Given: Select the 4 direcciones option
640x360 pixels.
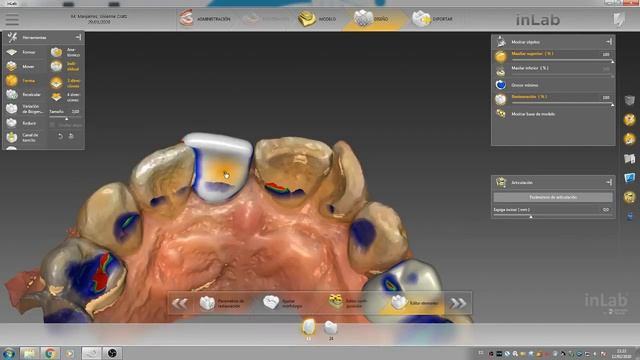Looking at the screenshot, I should [x=66, y=97].
